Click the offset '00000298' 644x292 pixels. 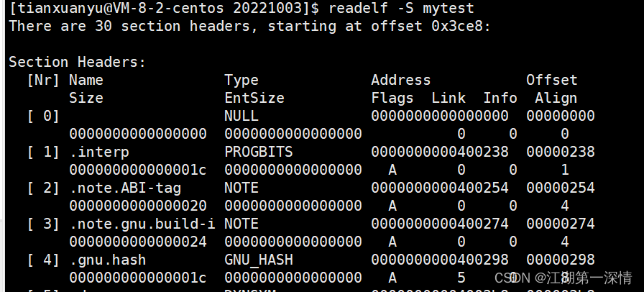[x=561, y=260]
